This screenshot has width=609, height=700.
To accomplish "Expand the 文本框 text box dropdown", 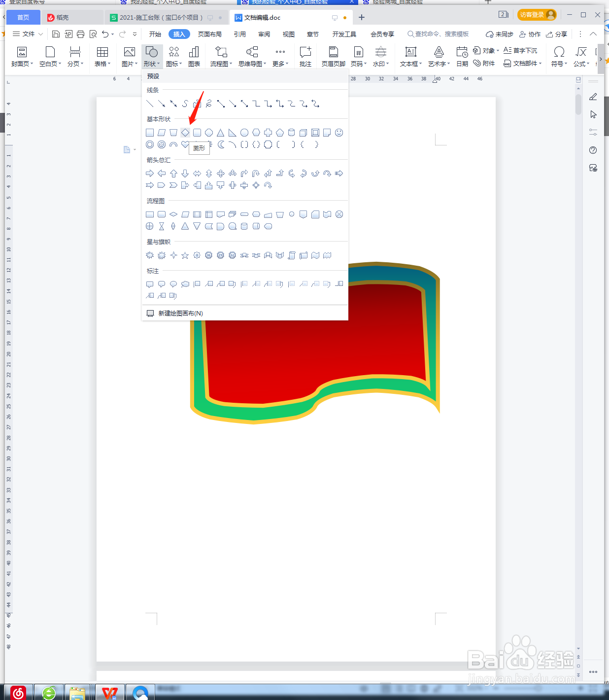I will [x=411, y=57].
